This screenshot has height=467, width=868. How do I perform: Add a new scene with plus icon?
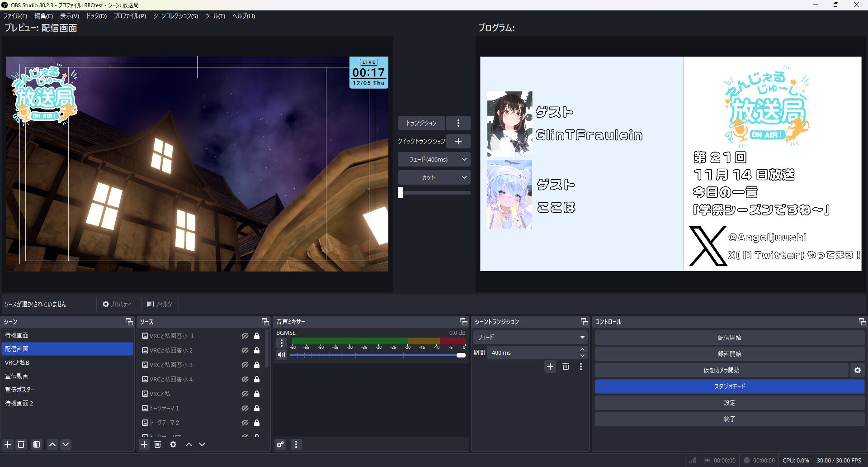point(8,444)
